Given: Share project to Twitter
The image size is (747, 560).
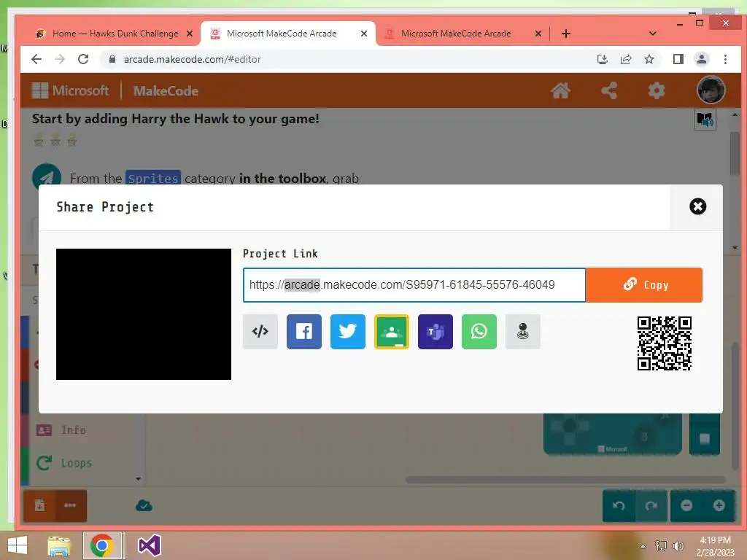Looking at the screenshot, I should coord(348,332).
